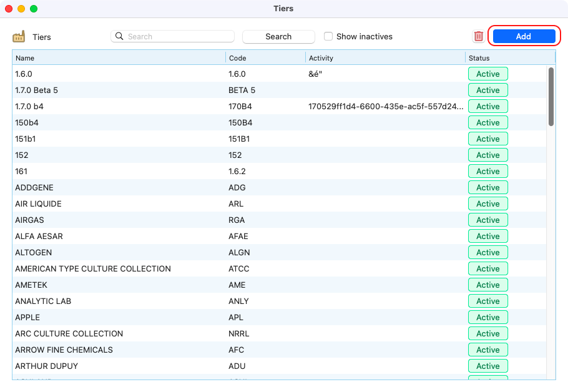Image resolution: width=568 pixels, height=392 pixels.
Task: Select the APPLE row
Action: coord(279,318)
